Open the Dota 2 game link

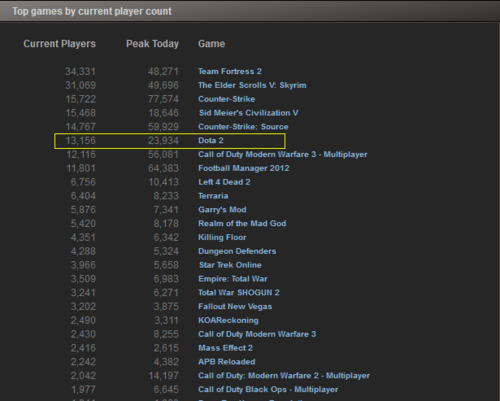[x=211, y=141]
